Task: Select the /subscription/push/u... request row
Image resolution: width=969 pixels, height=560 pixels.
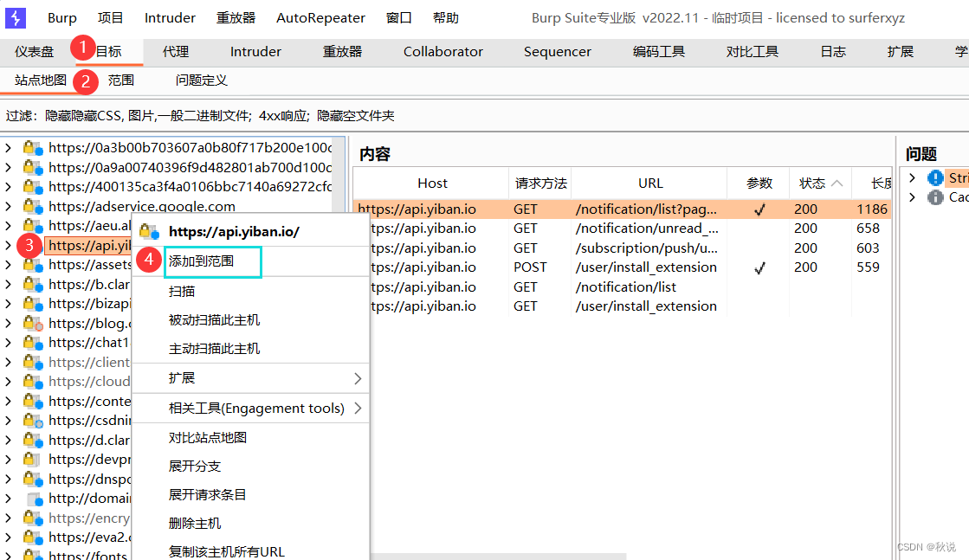Action: coord(622,248)
